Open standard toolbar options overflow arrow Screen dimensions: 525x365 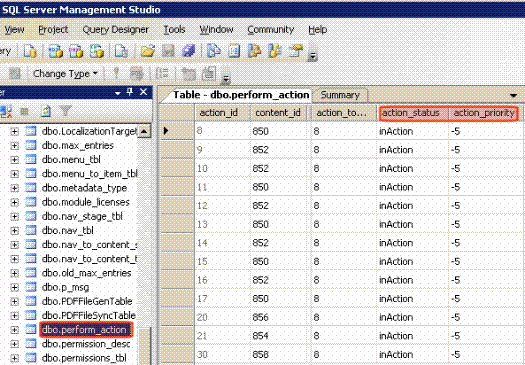pyautogui.click(x=312, y=56)
